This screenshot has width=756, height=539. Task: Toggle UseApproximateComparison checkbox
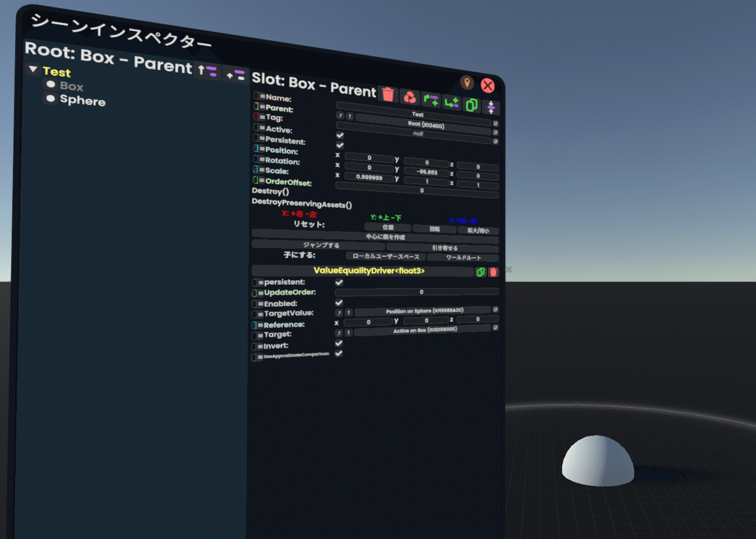339,354
